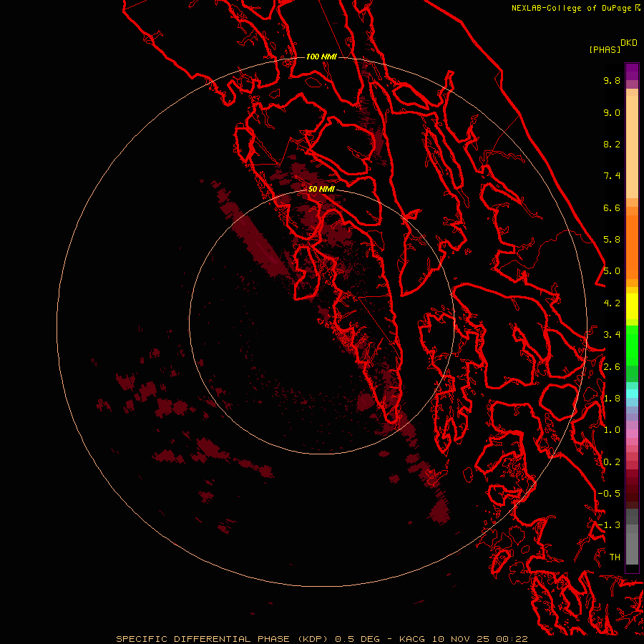This screenshot has width=644, height=644.
Task: Click the 5.8 legend value
Action: [x=612, y=240]
